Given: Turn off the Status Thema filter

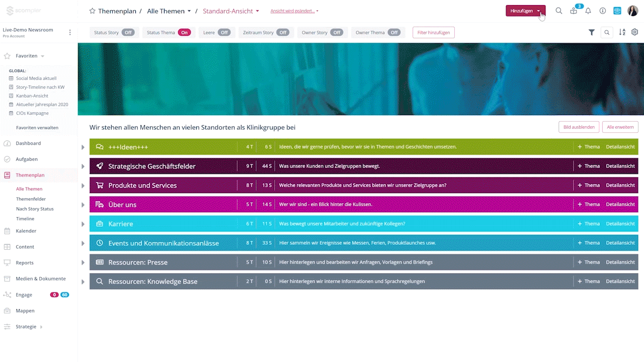Looking at the screenshot, I should tap(184, 33).
